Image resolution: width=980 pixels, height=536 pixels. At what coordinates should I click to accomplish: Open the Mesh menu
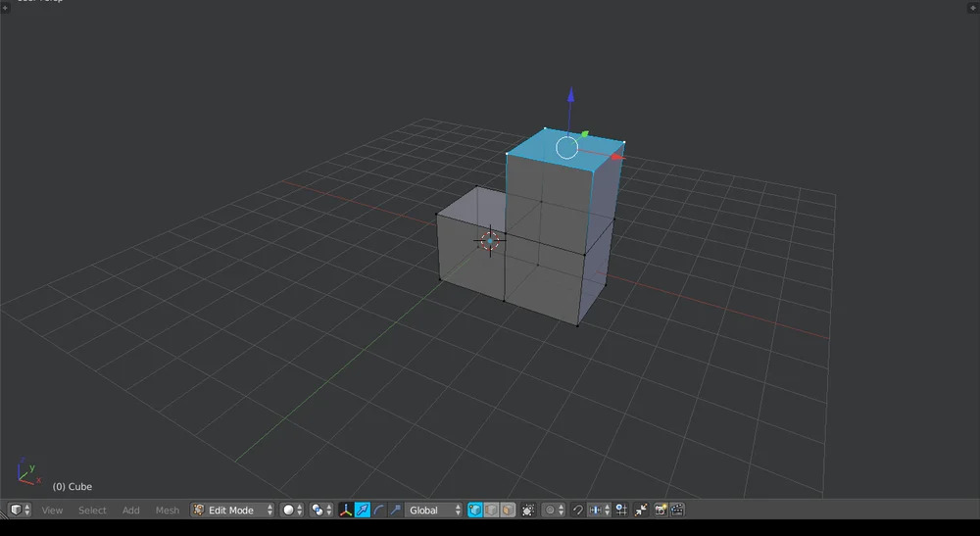pos(168,511)
